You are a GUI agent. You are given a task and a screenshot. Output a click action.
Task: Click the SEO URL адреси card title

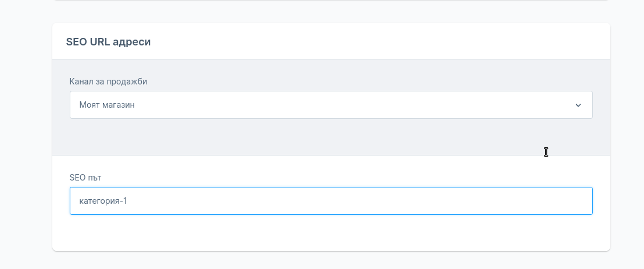(109, 42)
